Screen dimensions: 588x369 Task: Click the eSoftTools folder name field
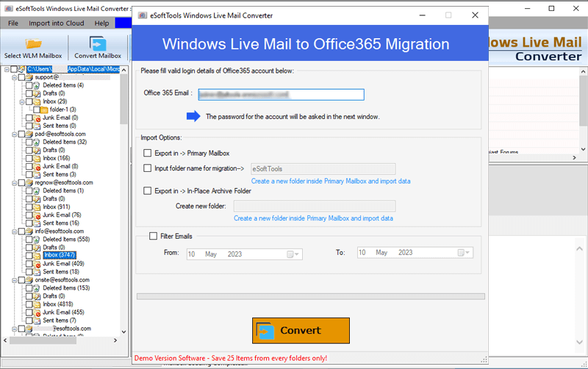323,169
